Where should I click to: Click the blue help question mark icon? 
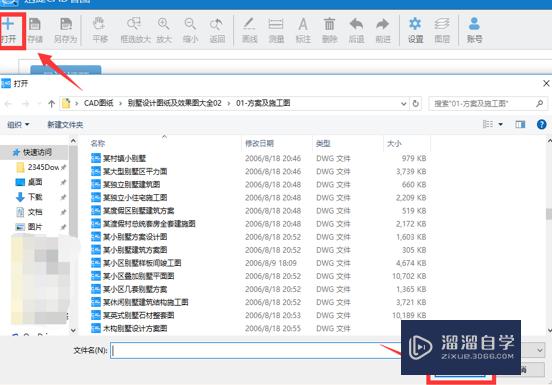tap(541, 124)
